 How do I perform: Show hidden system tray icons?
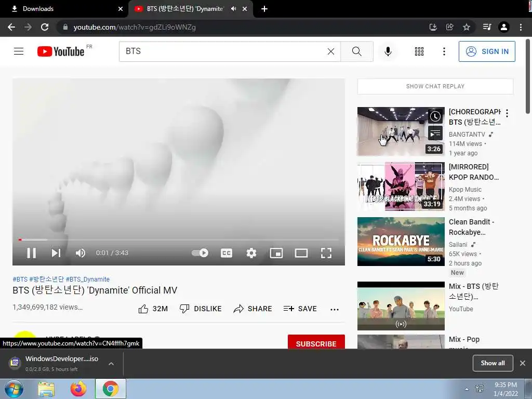[x=467, y=389]
